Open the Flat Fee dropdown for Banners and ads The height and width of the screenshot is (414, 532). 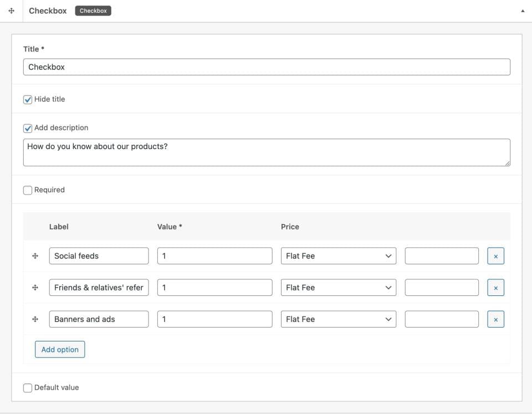338,319
